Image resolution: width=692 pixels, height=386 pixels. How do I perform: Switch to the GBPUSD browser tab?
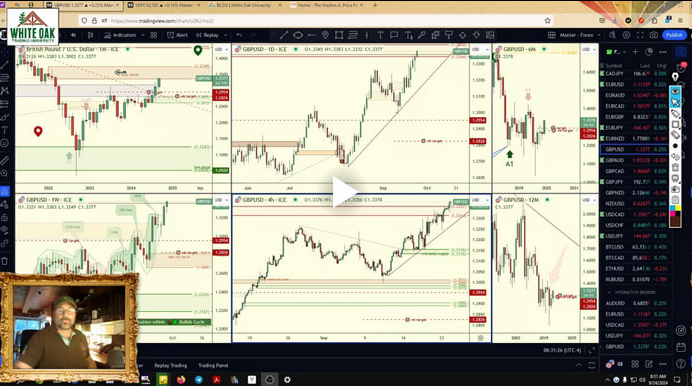click(x=83, y=5)
